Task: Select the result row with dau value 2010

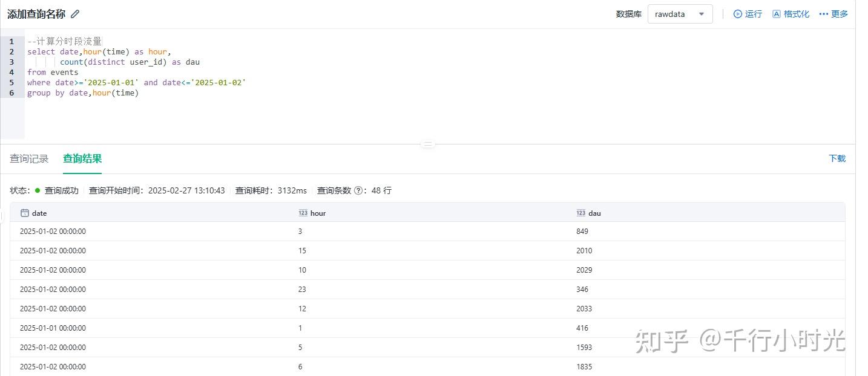Action: [424, 250]
